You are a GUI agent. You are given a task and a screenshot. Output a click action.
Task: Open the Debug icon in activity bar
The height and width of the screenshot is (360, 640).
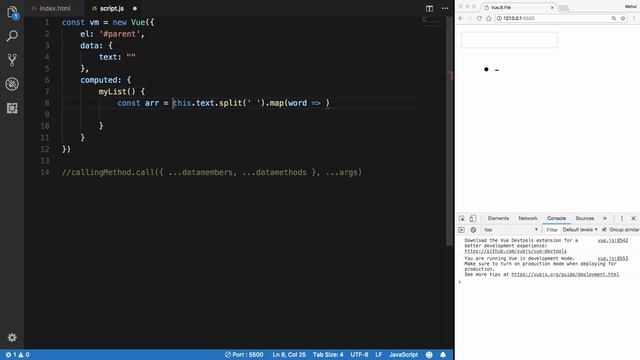coord(12,84)
